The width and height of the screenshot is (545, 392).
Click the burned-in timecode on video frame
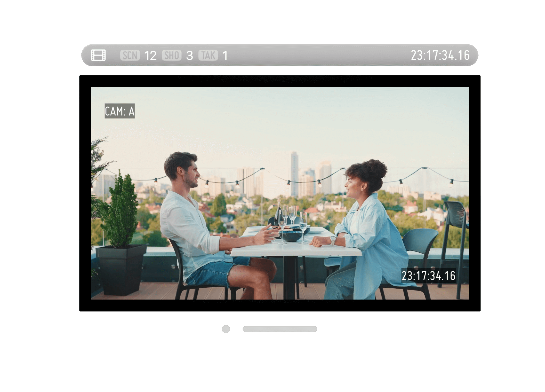coord(428,276)
